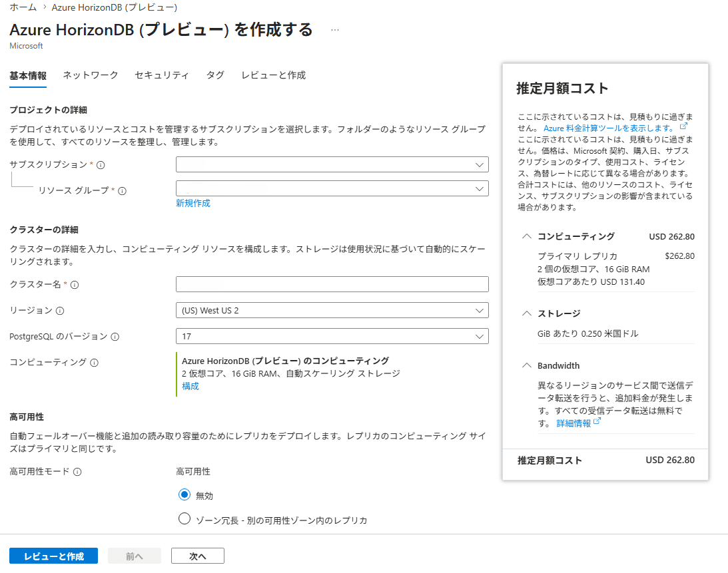
Task: Open the Azure 料金計算ツールを表示します link
Action: [608, 128]
